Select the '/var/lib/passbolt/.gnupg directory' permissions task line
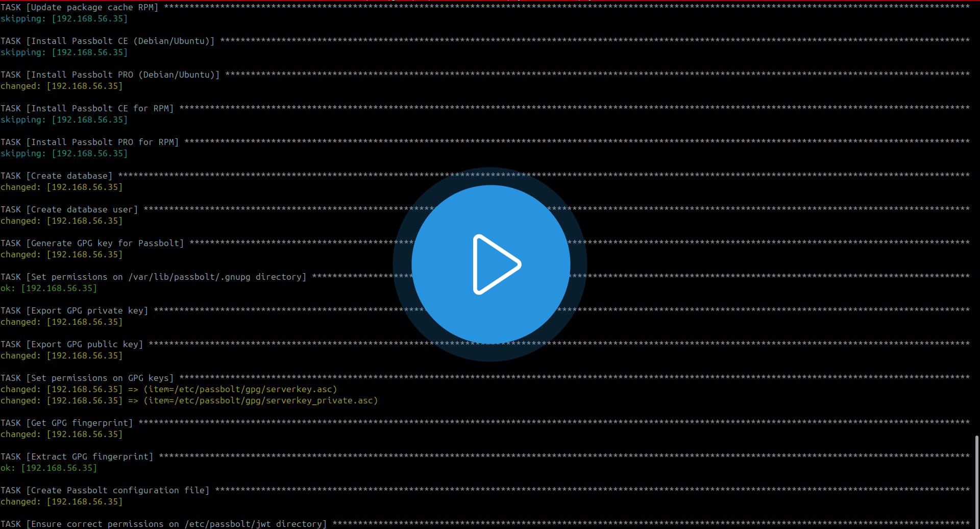 [154, 277]
